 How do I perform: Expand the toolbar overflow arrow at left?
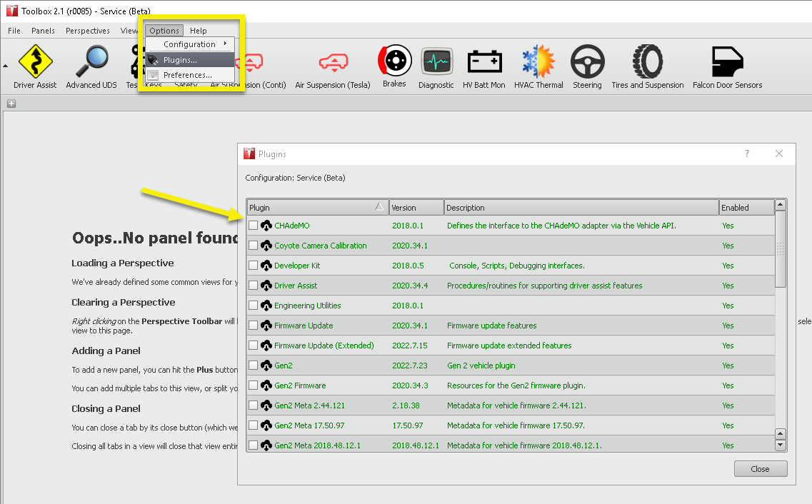point(6,65)
